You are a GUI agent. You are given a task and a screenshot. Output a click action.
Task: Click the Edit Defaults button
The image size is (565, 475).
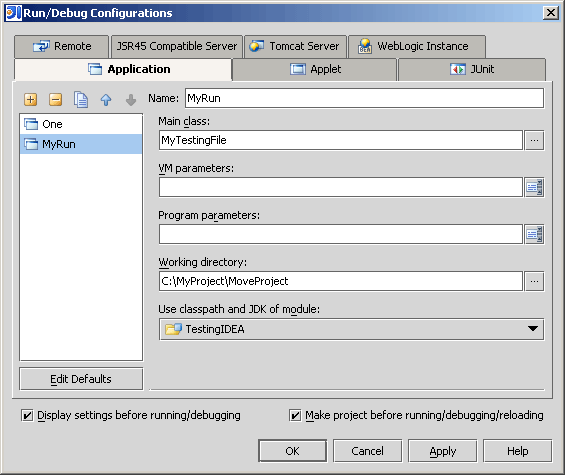coord(81,379)
